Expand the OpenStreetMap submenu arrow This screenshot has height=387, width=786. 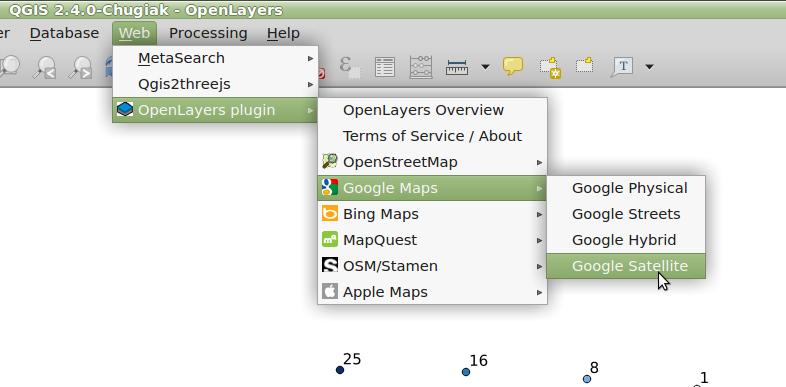coord(539,162)
